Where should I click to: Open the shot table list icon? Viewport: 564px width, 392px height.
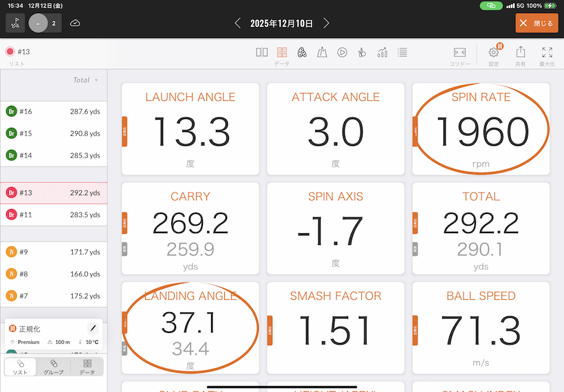pos(402,52)
